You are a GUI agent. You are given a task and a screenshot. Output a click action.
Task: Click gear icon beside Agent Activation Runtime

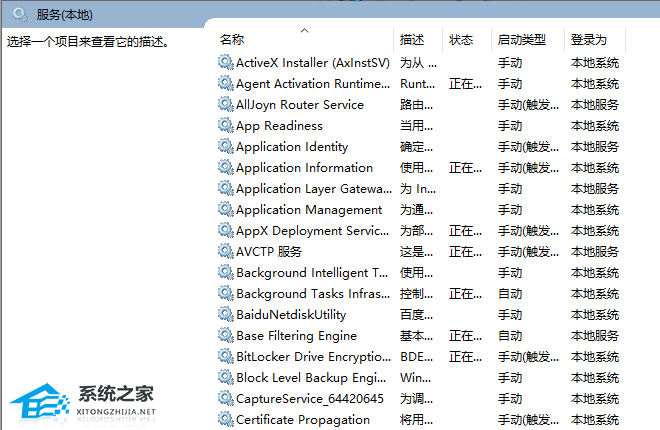click(226, 83)
